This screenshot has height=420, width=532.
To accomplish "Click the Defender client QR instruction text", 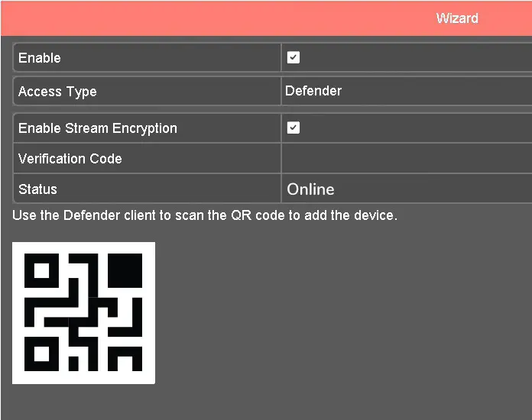I will point(205,215).
